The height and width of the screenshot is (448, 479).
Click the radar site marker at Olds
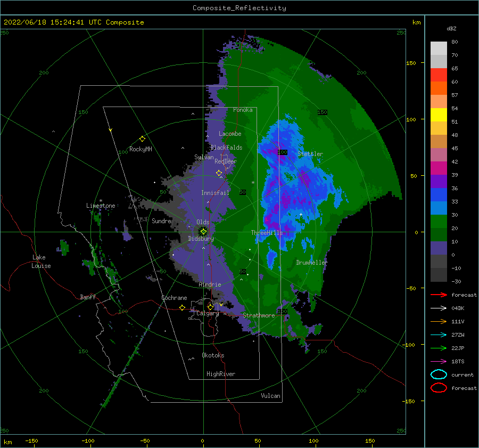click(203, 232)
